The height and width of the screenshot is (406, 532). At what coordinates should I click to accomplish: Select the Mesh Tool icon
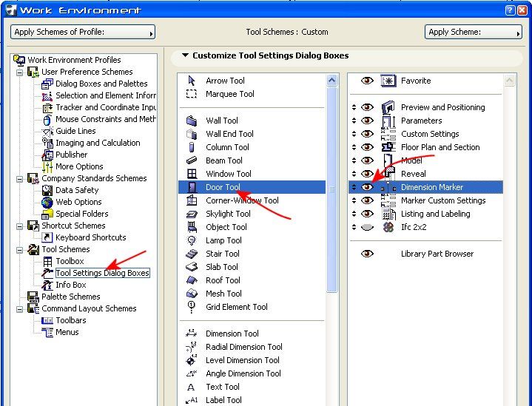(x=192, y=294)
